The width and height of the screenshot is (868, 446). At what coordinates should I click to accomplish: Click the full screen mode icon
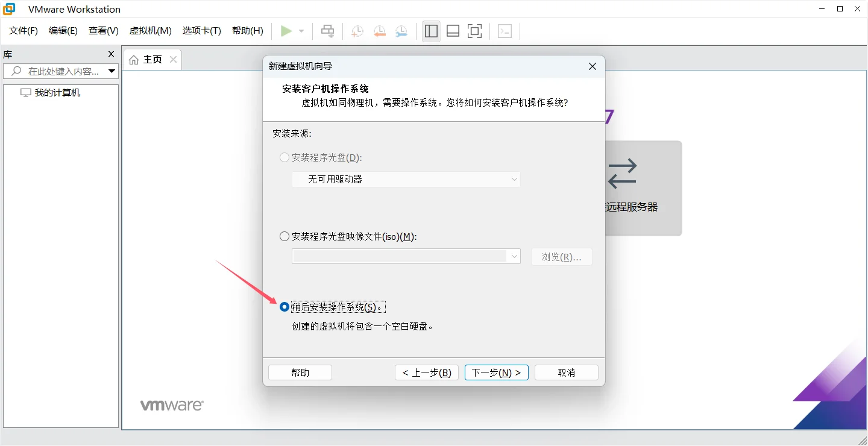(475, 31)
